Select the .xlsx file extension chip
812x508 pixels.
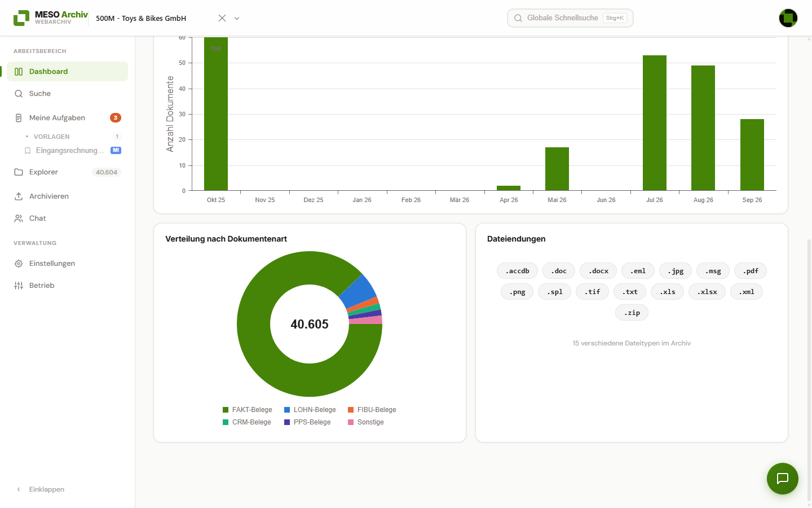[x=707, y=292]
